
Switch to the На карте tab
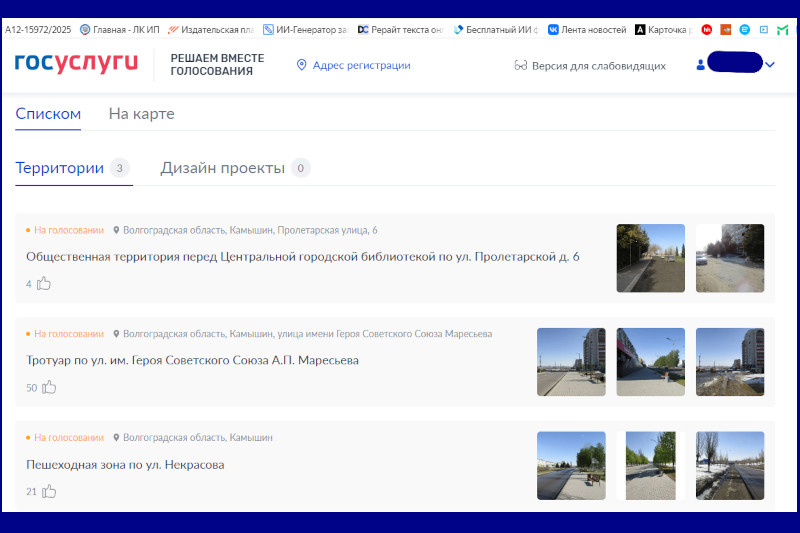click(141, 114)
